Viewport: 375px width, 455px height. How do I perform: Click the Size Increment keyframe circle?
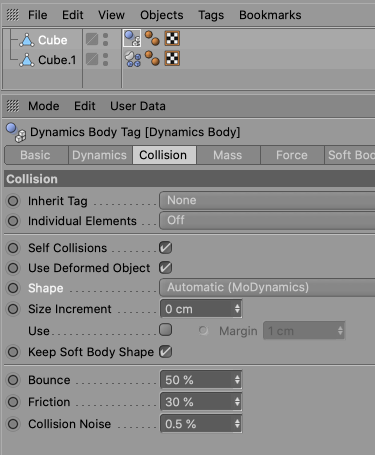[x=13, y=309]
